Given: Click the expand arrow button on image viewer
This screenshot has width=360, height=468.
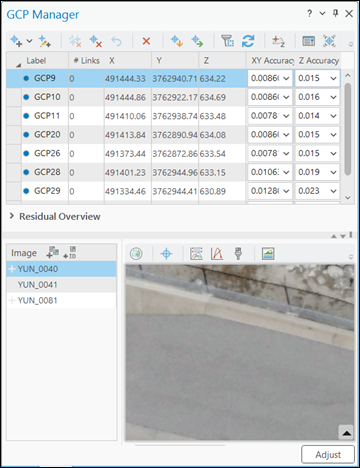Looking at the screenshot, I should pyautogui.click(x=346, y=433).
